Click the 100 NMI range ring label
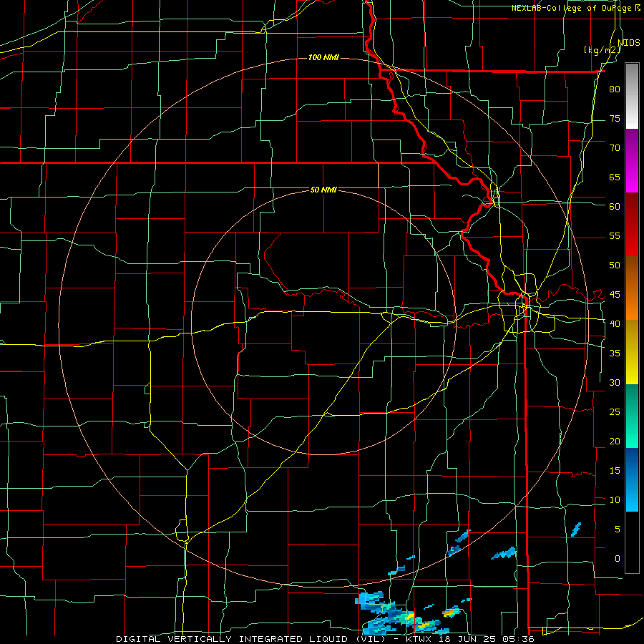The width and height of the screenshot is (644, 644). tap(323, 57)
